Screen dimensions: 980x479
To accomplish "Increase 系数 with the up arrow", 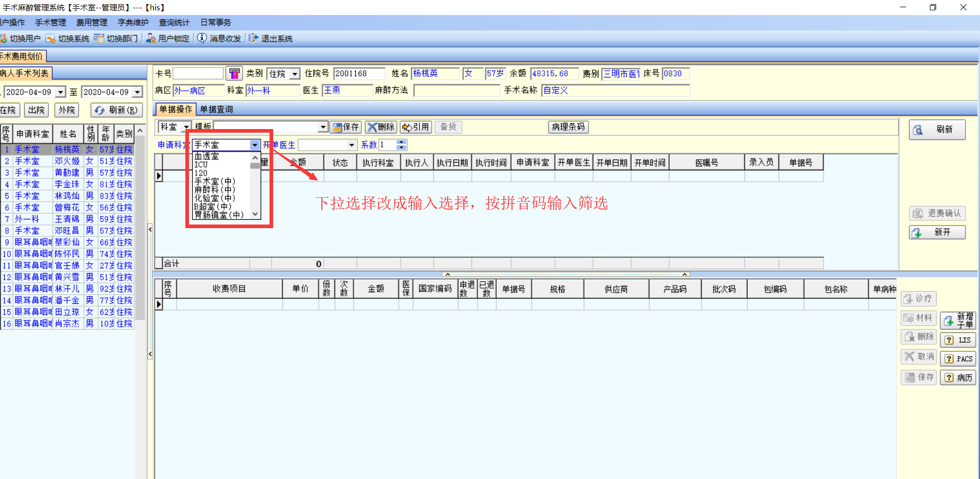I will [402, 142].
